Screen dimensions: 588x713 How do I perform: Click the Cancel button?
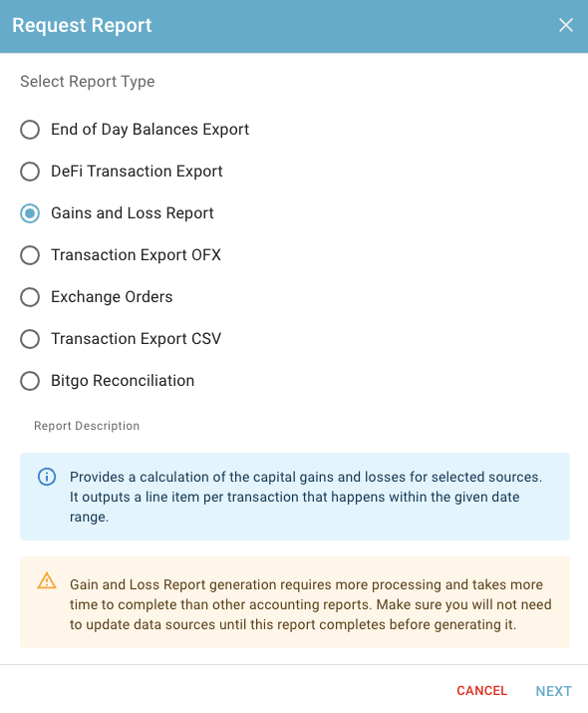point(481,691)
